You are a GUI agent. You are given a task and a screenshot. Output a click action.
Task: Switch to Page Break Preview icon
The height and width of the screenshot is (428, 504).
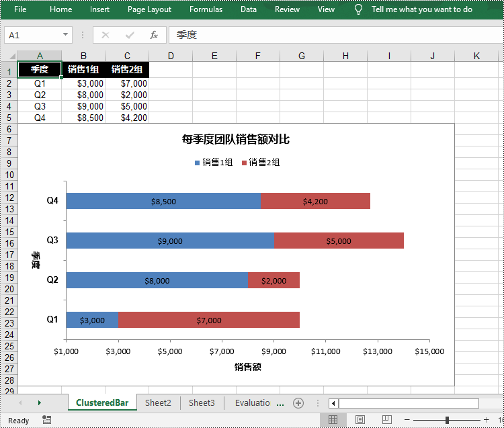pyautogui.click(x=386, y=420)
